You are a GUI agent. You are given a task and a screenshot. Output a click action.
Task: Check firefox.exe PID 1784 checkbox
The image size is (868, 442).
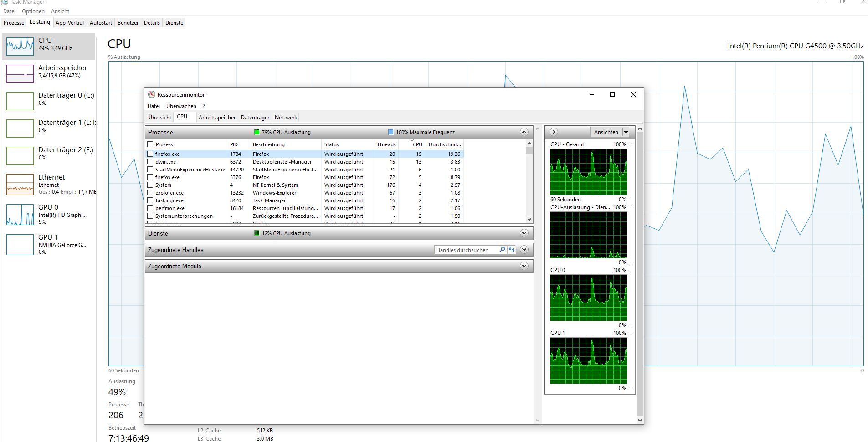click(x=150, y=154)
